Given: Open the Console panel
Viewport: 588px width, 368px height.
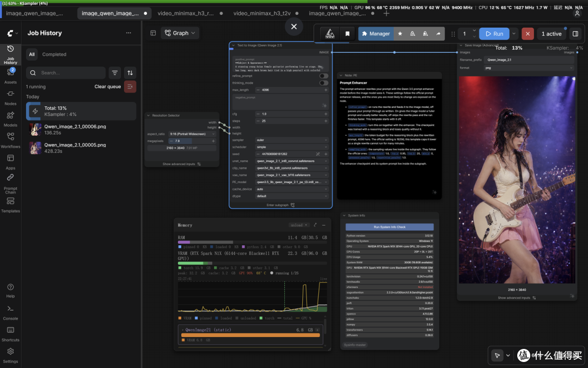Looking at the screenshot, I should (10, 312).
